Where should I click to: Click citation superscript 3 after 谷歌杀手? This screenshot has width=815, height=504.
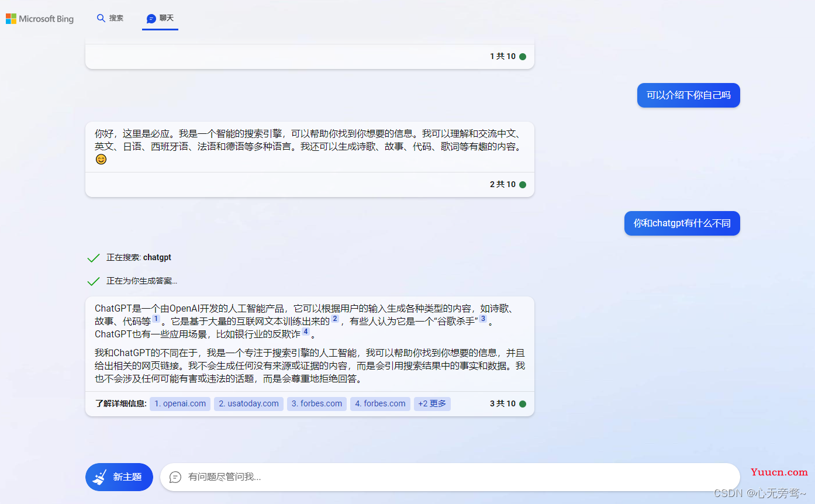(x=483, y=319)
